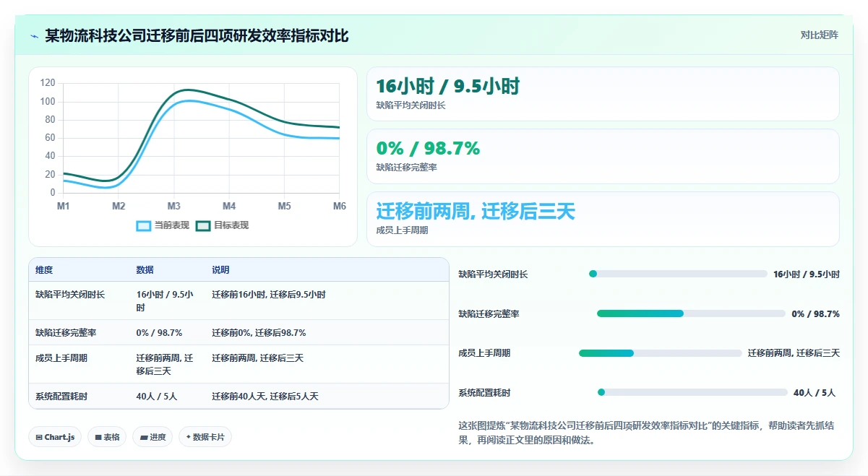Select the 数据卡片 tag chip
Screen dimensions: 868x476
point(205,437)
